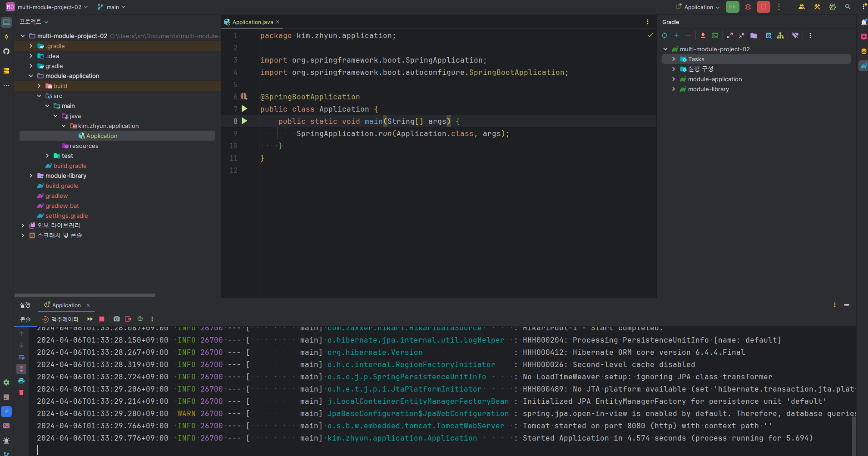The width and height of the screenshot is (868, 456).
Task: Toggle soft-wrap in console
Action: pyautogui.click(x=21, y=357)
